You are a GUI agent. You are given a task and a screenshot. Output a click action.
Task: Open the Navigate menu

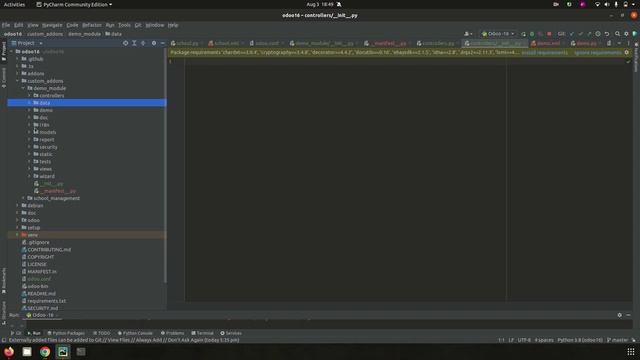click(x=52, y=25)
